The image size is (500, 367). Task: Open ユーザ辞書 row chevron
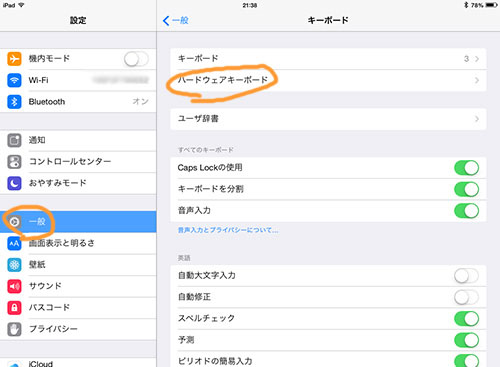[x=477, y=119]
